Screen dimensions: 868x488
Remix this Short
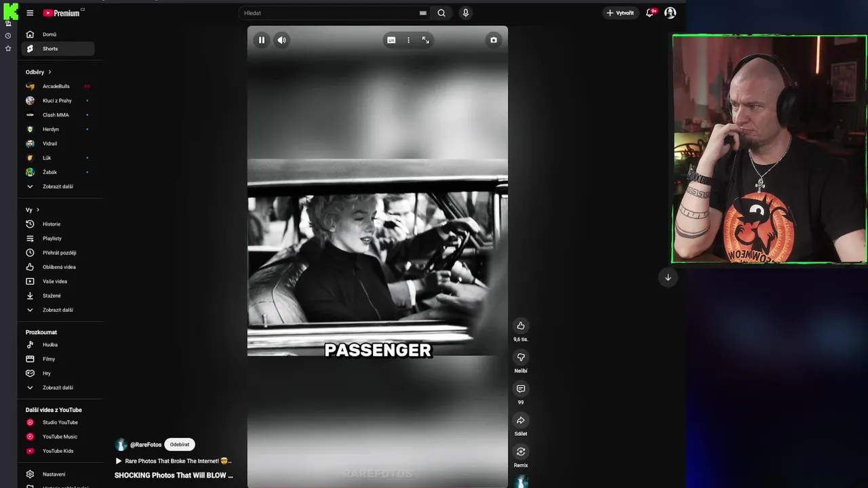521,451
